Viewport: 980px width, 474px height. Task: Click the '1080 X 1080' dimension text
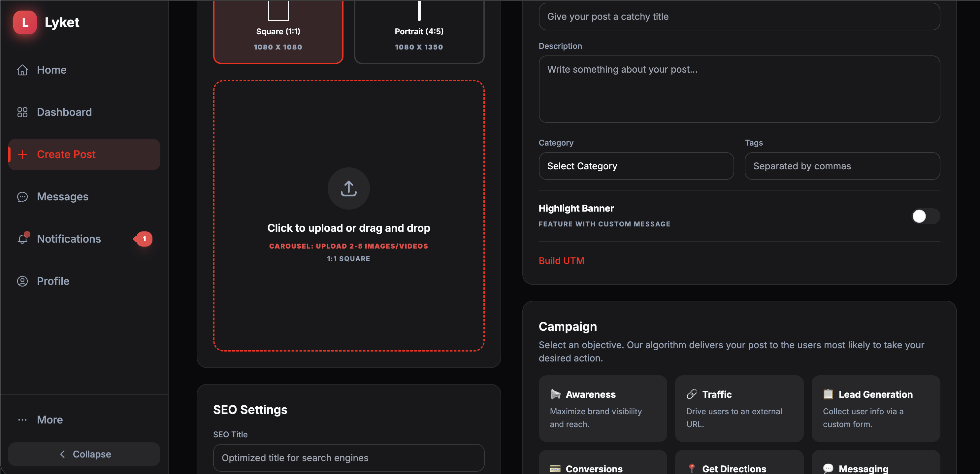point(278,47)
